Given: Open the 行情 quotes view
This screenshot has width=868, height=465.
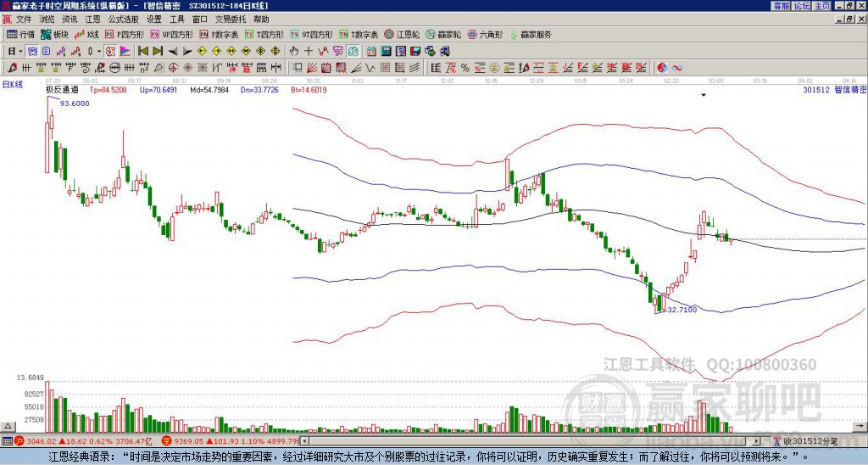Looking at the screenshot, I should 21,34.
